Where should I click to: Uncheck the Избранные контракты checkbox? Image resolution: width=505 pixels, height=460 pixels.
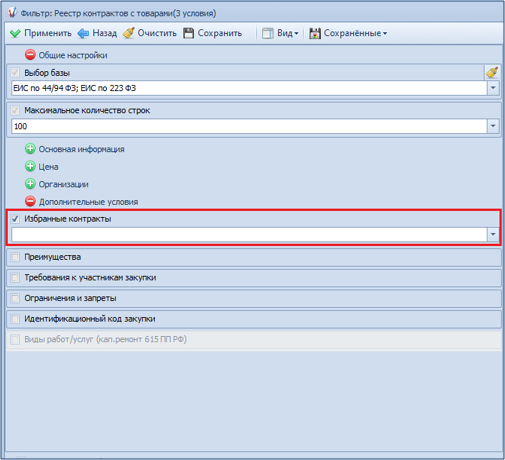15,219
